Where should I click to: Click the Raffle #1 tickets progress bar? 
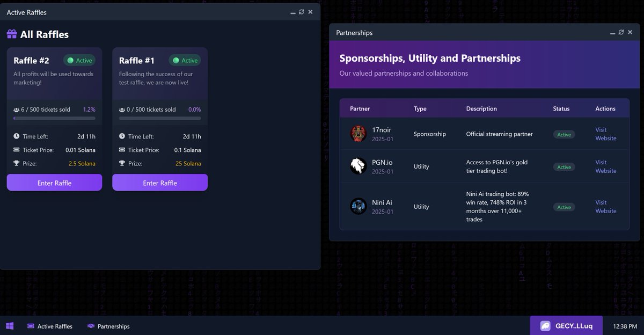coord(160,118)
